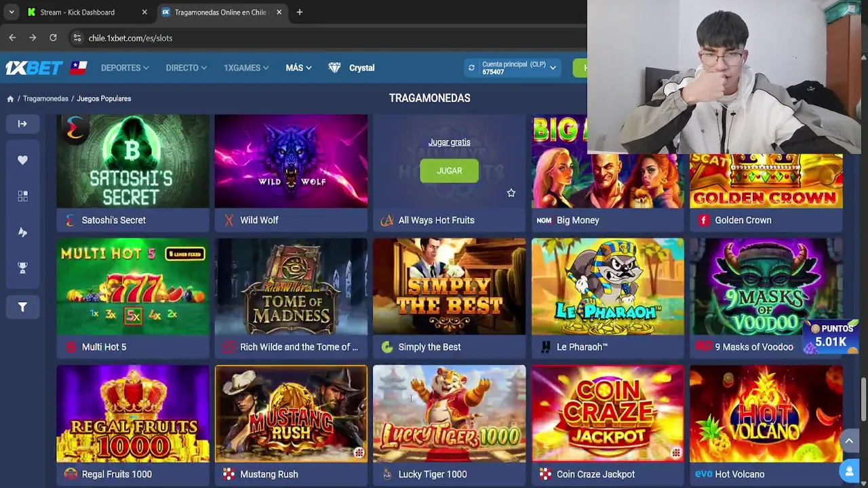Open Regal Fruits 1000 thumbnail

click(133, 413)
